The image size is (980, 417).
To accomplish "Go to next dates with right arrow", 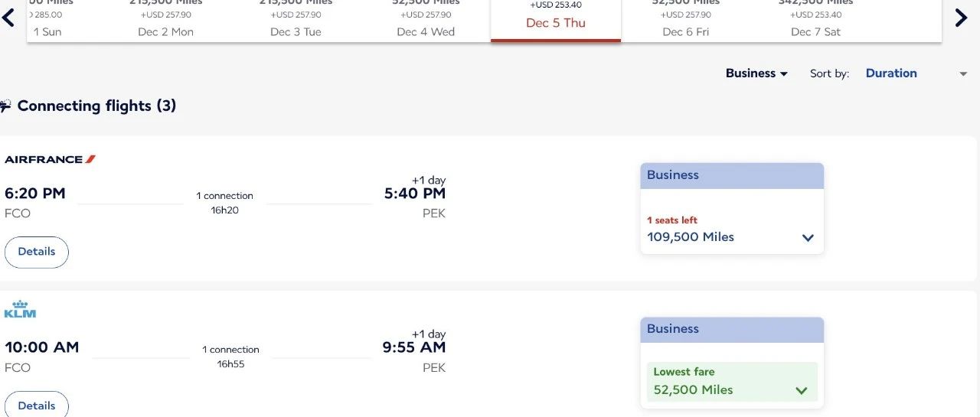I will pos(962,18).
